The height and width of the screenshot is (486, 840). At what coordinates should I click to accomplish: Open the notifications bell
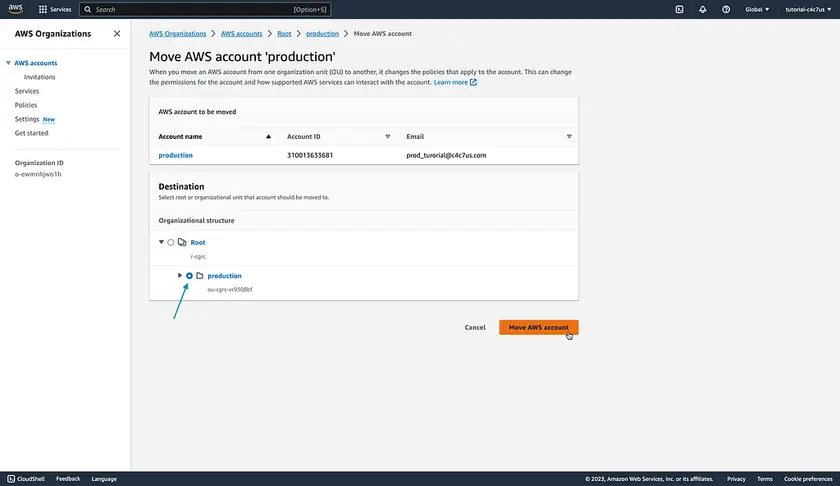point(702,9)
